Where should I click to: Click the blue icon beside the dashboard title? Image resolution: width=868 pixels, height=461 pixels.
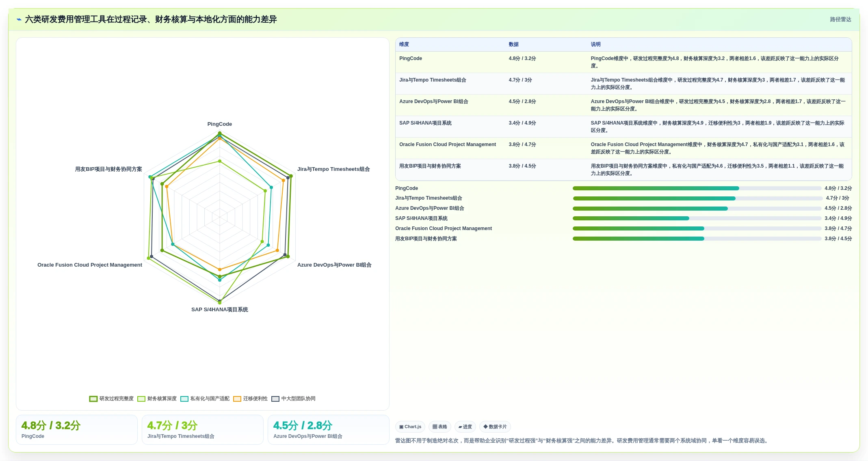pyautogui.click(x=19, y=19)
